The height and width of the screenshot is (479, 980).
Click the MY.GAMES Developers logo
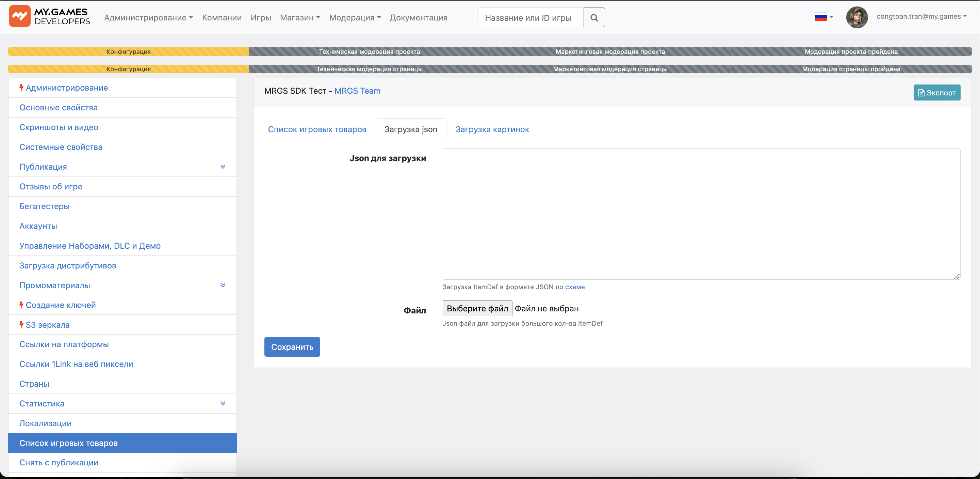(49, 17)
